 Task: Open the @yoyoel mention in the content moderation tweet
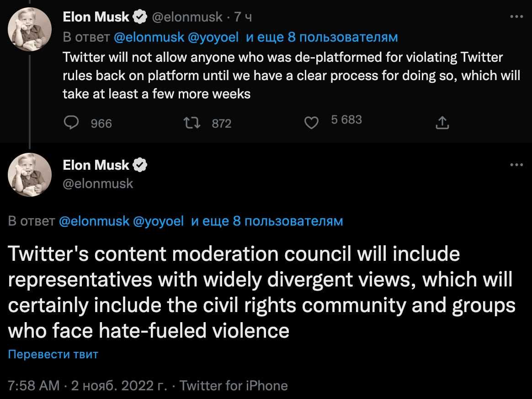pyautogui.click(x=158, y=221)
